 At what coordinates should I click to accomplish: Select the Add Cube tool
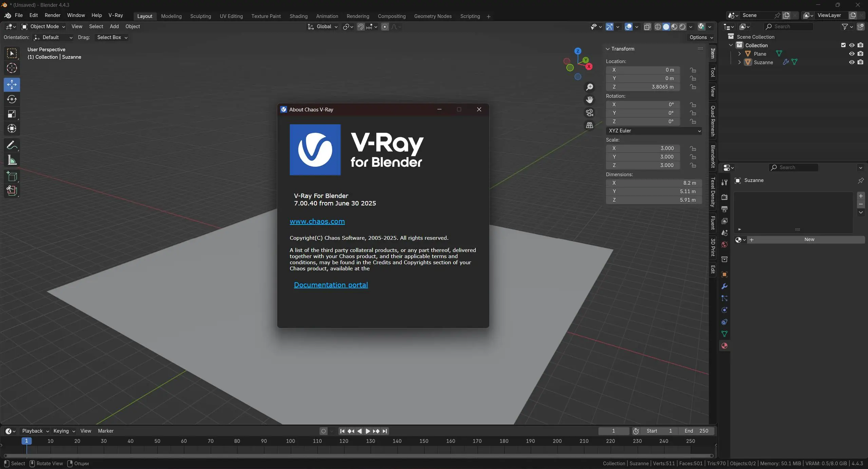click(12, 176)
